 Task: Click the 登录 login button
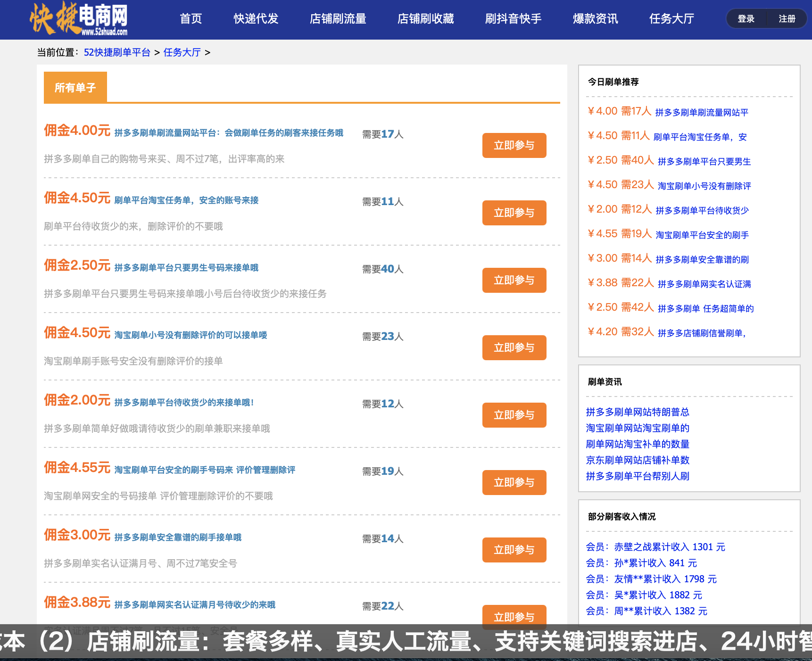tap(746, 19)
